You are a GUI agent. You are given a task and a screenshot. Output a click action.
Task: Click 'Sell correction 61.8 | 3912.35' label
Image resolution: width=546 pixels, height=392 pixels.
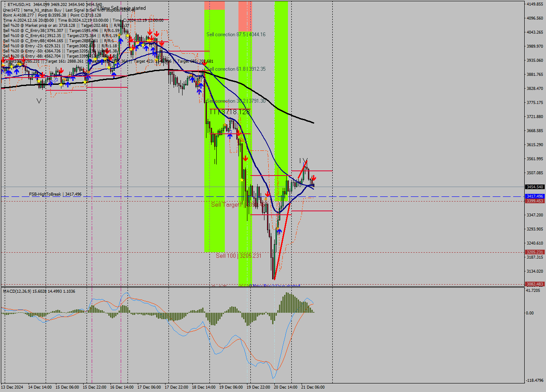tap(236, 69)
